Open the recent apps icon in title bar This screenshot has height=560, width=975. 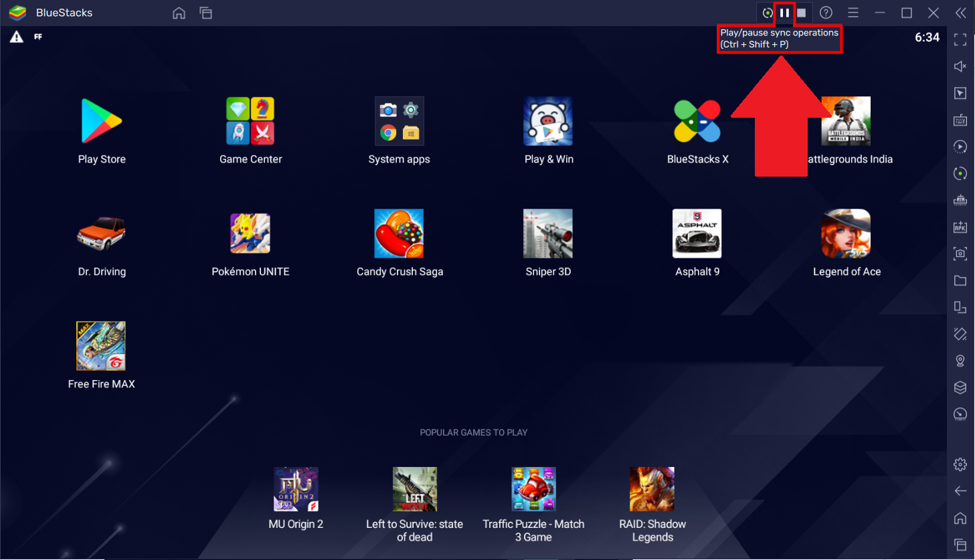(x=206, y=13)
